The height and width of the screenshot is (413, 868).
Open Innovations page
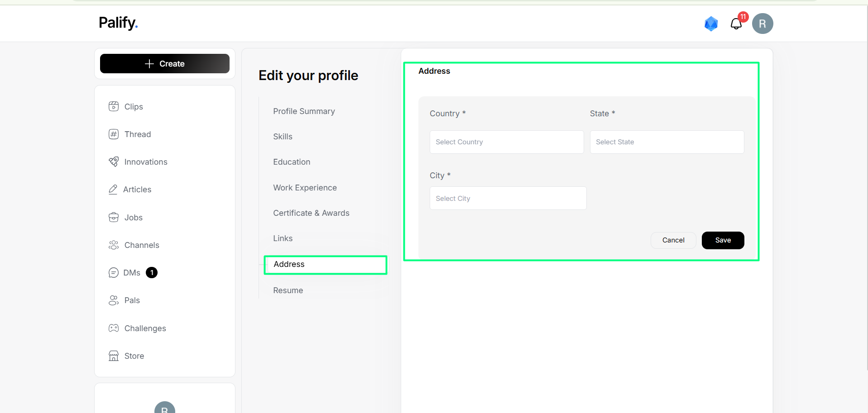click(x=146, y=162)
